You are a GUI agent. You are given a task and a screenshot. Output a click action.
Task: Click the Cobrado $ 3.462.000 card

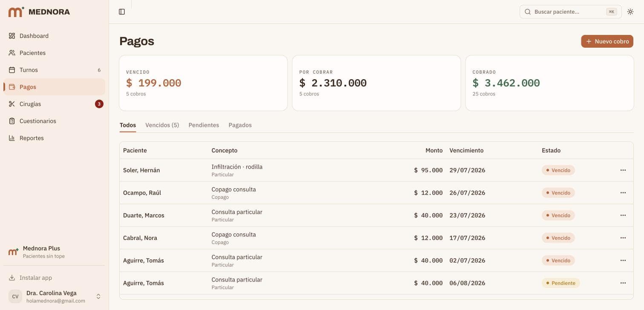(x=549, y=83)
